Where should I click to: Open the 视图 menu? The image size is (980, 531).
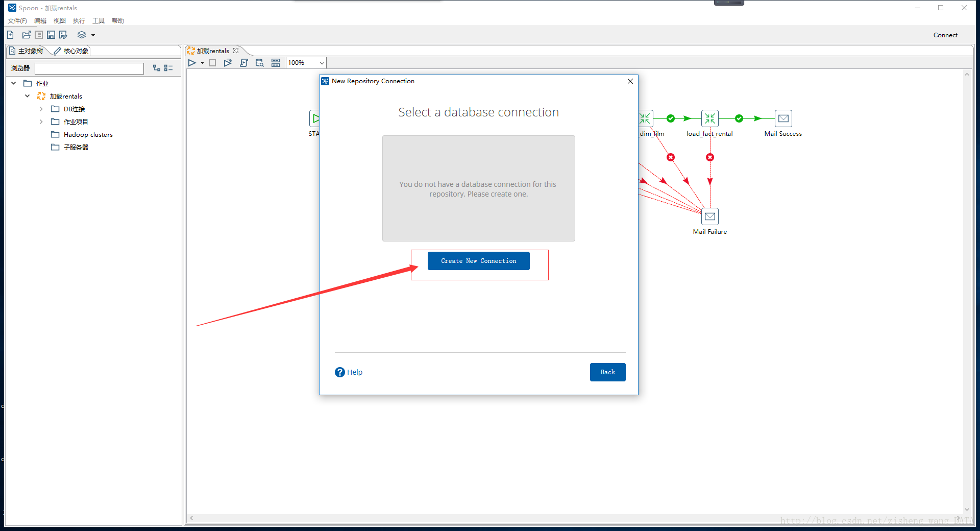pos(59,20)
